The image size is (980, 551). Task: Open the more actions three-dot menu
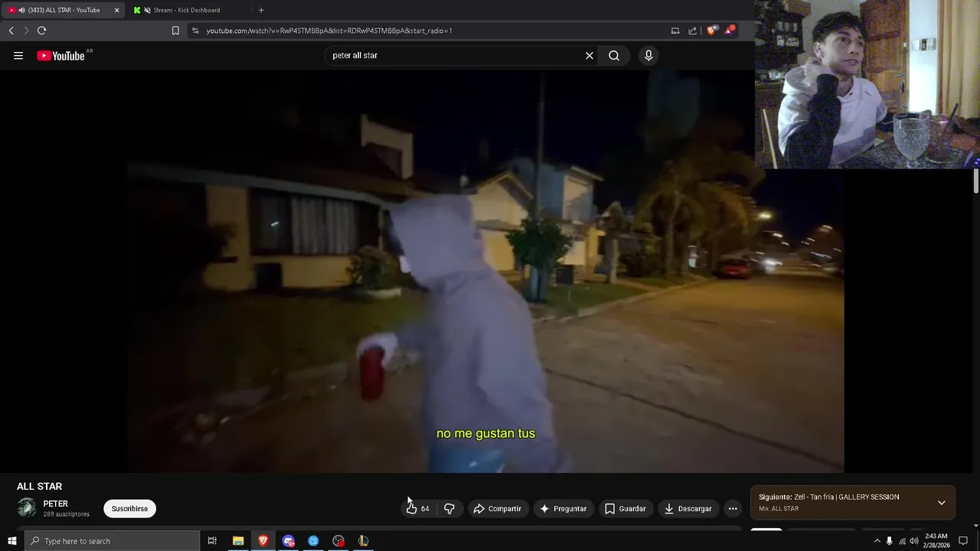point(733,509)
